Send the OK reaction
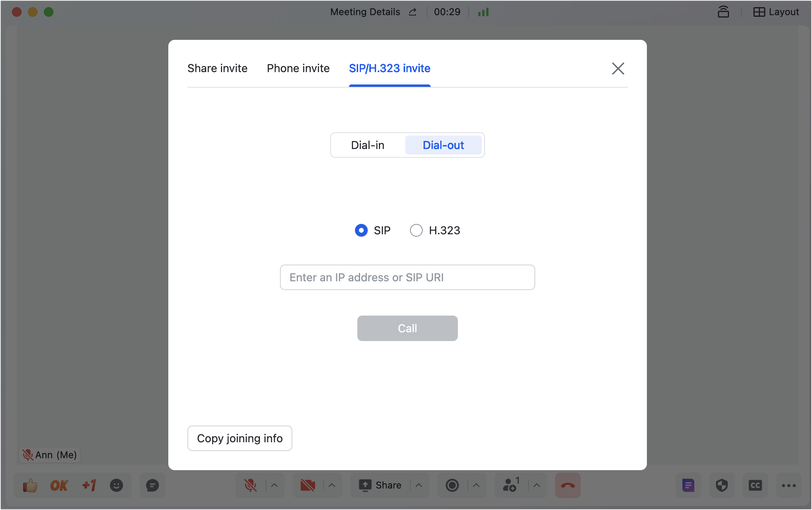 click(x=59, y=485)
